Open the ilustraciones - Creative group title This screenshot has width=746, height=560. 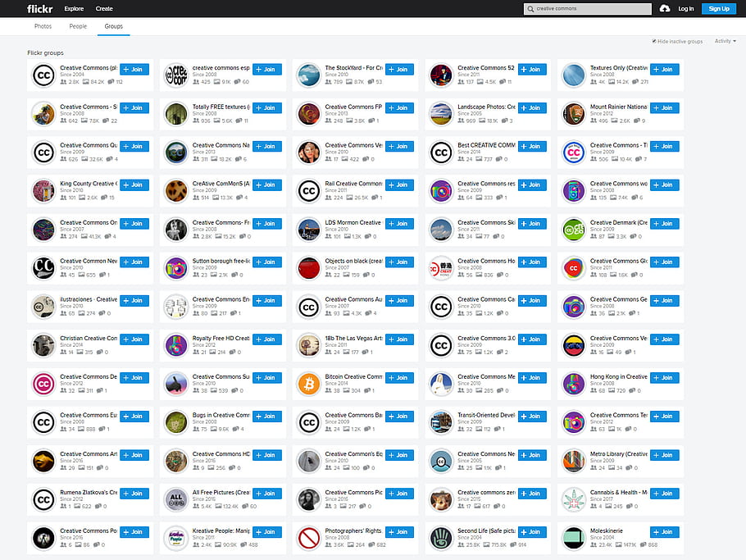pyautogui.click(x=89, y=299)
